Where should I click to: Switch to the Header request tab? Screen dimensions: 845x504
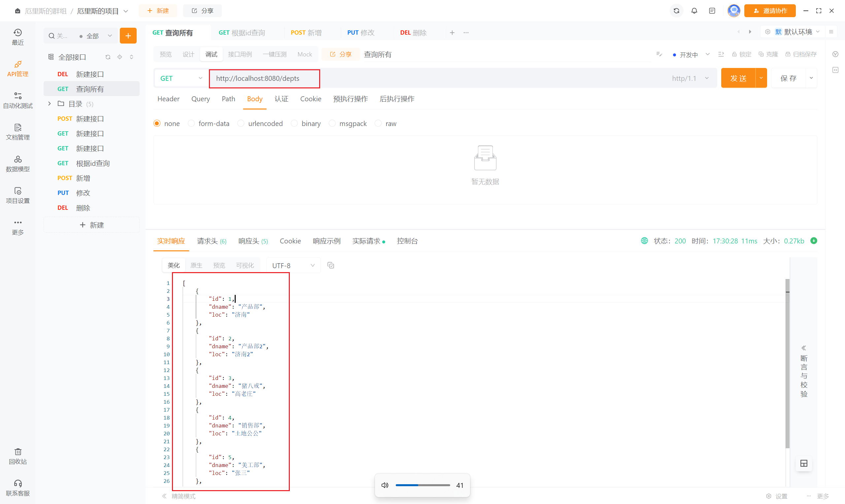click(168, 99)
